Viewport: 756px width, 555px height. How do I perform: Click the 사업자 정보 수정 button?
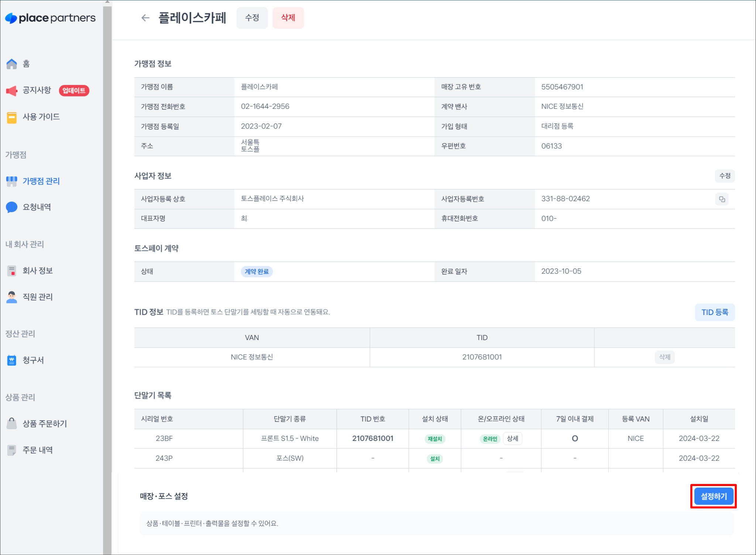(724, 176)
